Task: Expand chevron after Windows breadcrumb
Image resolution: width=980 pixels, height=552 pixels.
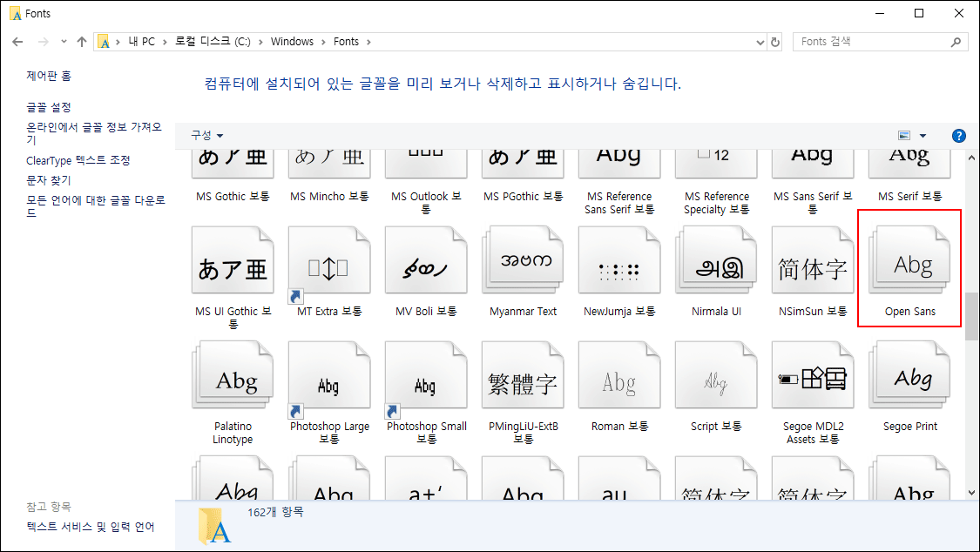Action: [x=324, y=42]
